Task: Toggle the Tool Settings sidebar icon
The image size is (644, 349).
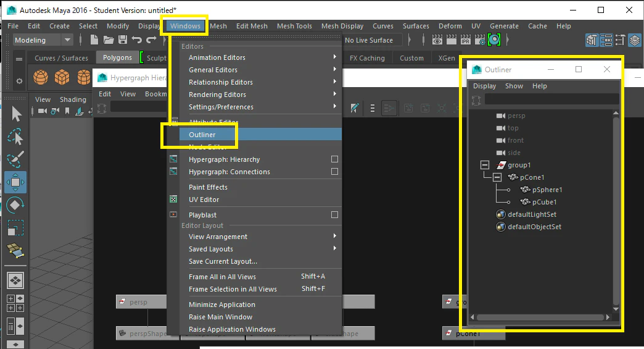Action: coord(620,40)
